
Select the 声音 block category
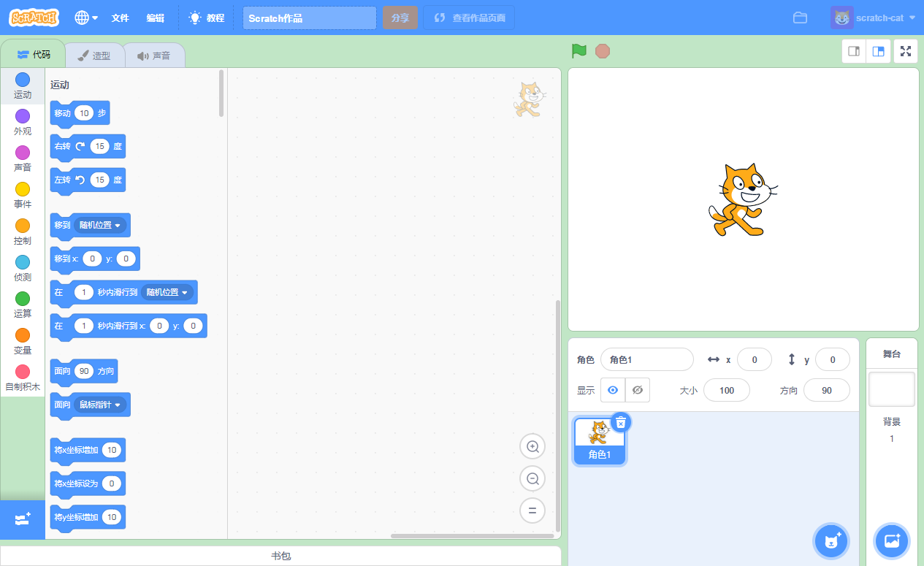(x=23, y=159)
